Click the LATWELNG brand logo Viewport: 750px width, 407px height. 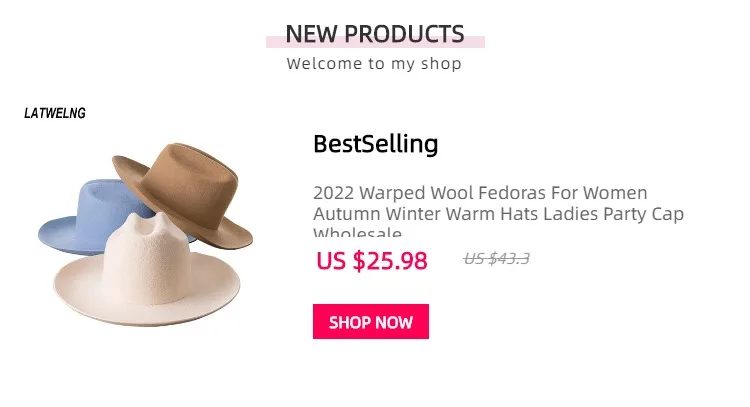55,113
